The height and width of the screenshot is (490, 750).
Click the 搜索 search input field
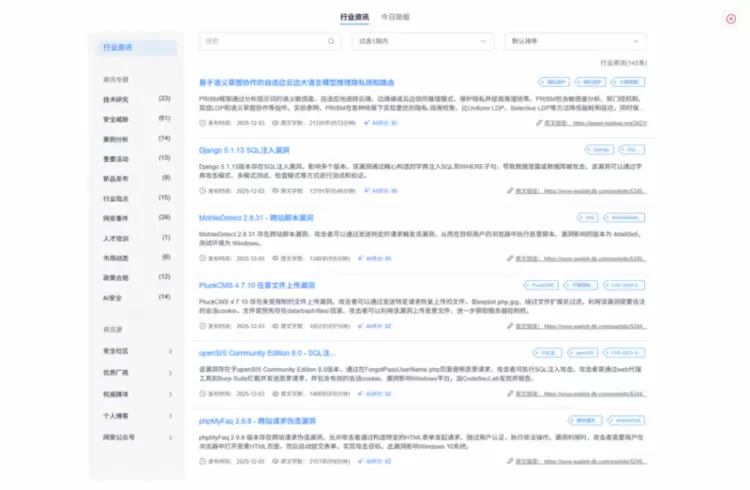(x=265, y=42)
